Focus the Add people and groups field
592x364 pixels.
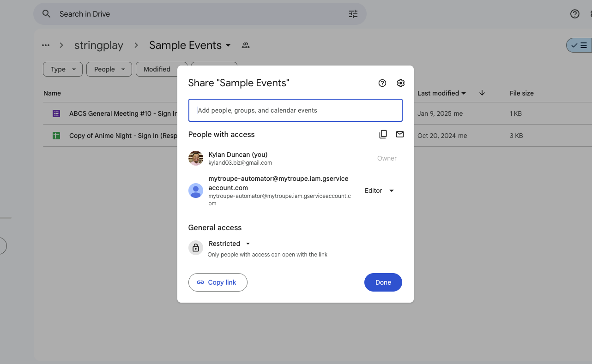pyautogui.click(x=295, y=110)
